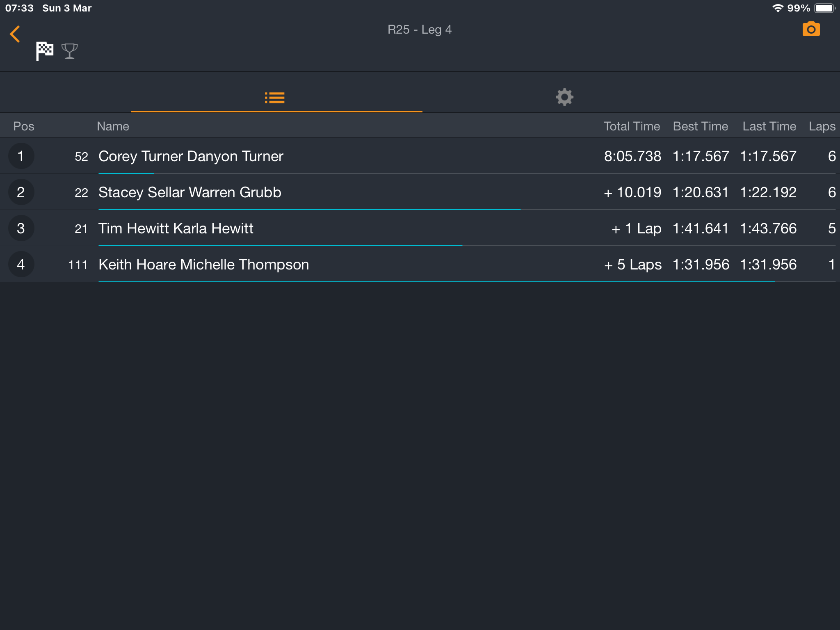Tap the date Sun 3 Mar
Viewport: 840px width, 630px height.
[x=67, y=8]
